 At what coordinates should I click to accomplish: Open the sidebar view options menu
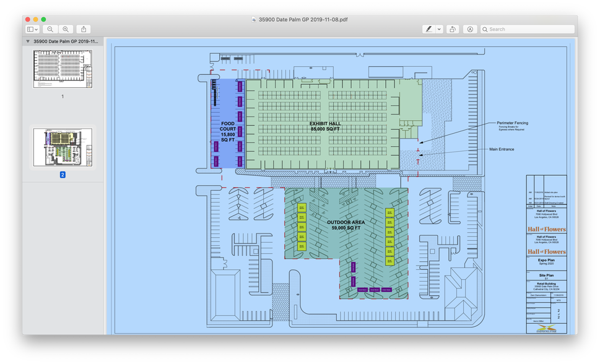(32, 29)
